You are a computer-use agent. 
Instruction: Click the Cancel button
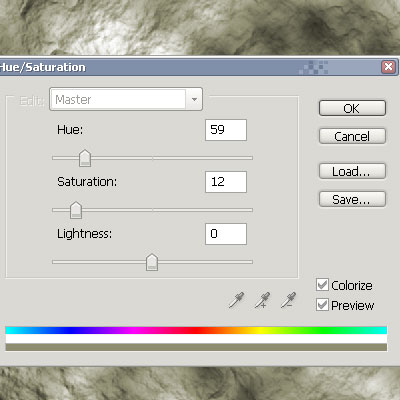(352, 136)
